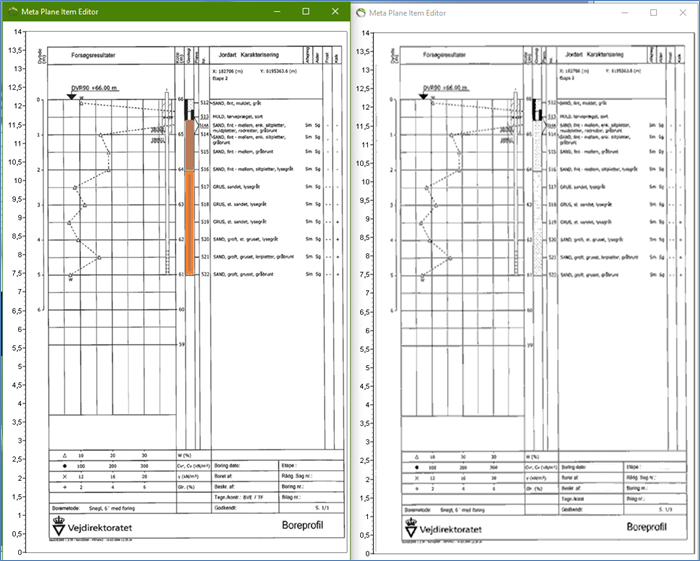Click 'Jordart Karakterisering' header in left window
The height and width of the screenshot is (561, 700).
tap(249, 55)
